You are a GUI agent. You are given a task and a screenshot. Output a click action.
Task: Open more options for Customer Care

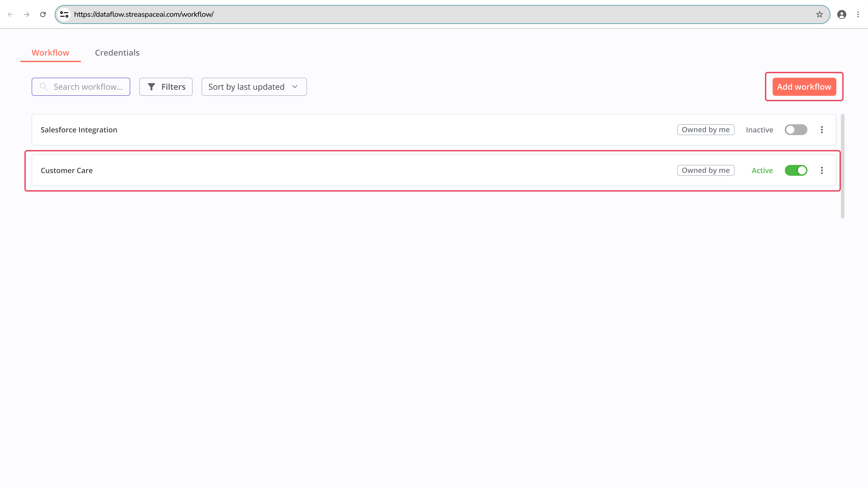[x=822, y=170]
